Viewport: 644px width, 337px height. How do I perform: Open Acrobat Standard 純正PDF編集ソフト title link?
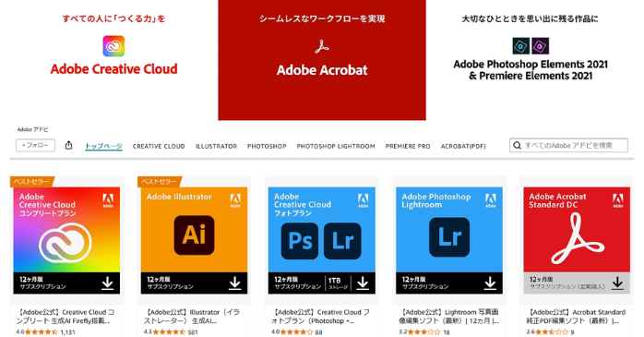577,317
